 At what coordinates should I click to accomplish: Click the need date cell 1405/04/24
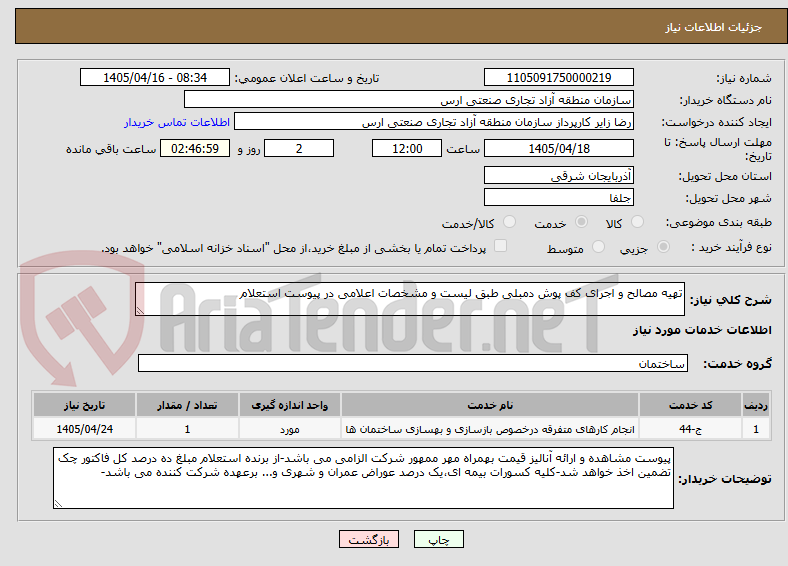point(84,429)
